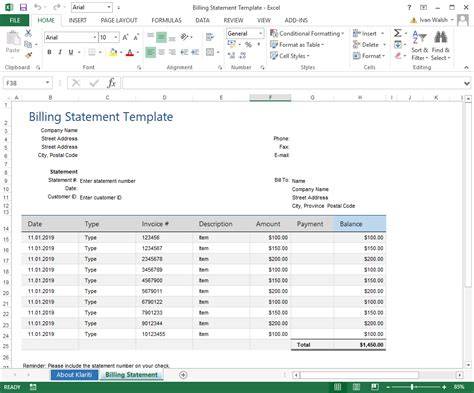Click the Percent Style icon
474x393 pixels.
click(x=248, y=45)
